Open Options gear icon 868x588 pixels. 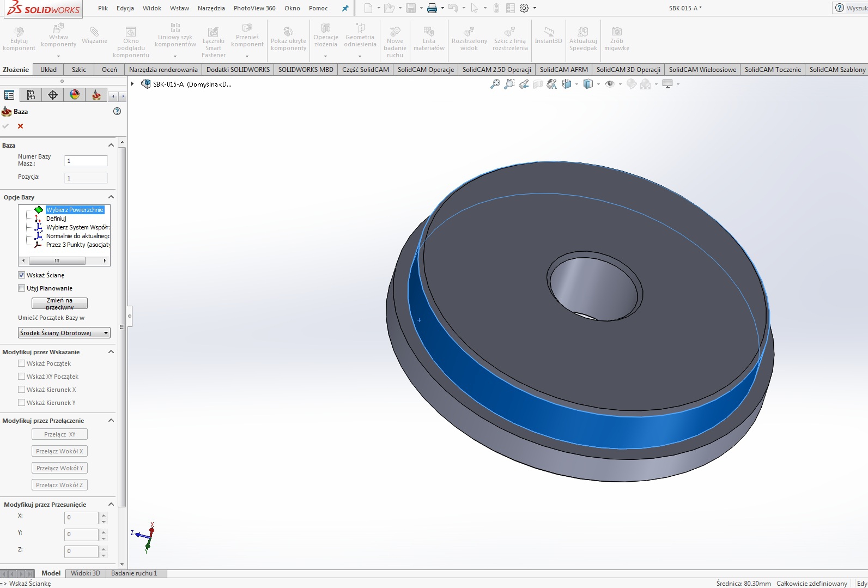click(x=524, y=8)
